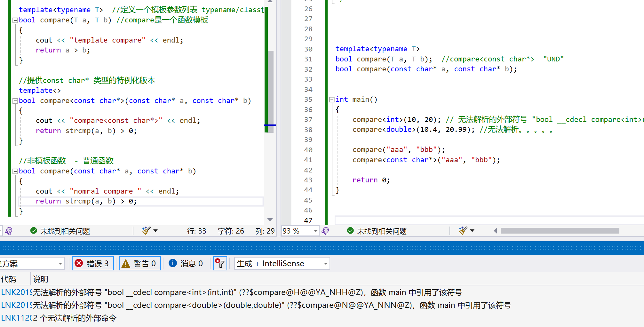The width and height of the screenshot is (644, 327).
Task: Click the scroll up arrow of left editor
Action: pyautogui.click(x=270, y=1)
